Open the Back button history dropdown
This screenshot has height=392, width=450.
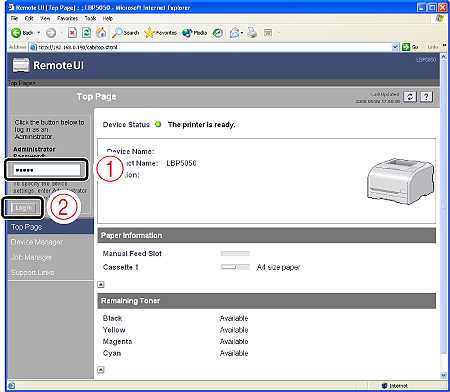[39, 33]
